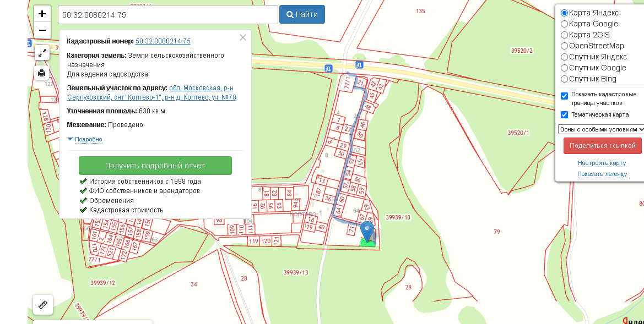Open the ruler measurement tool

click(x=43, y=305)
